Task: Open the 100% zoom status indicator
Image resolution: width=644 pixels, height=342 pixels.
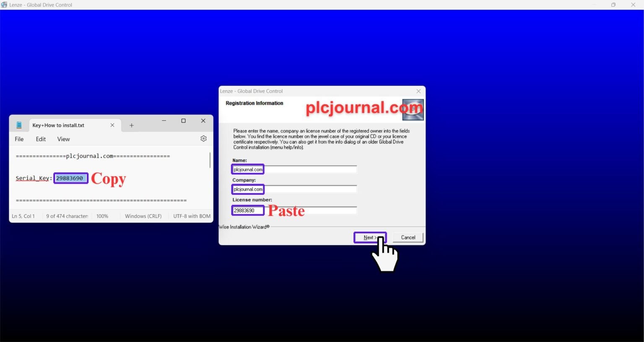Action: tap(102, 216)
